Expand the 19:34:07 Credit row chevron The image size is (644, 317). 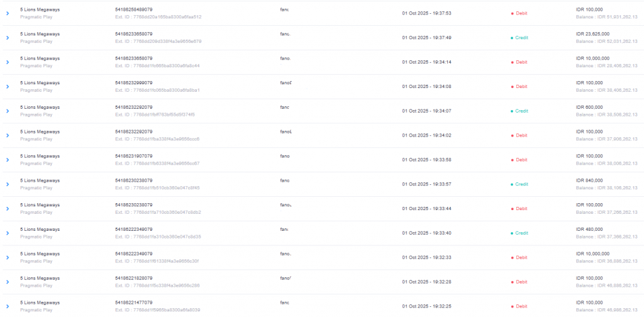[x=8, y=111]
